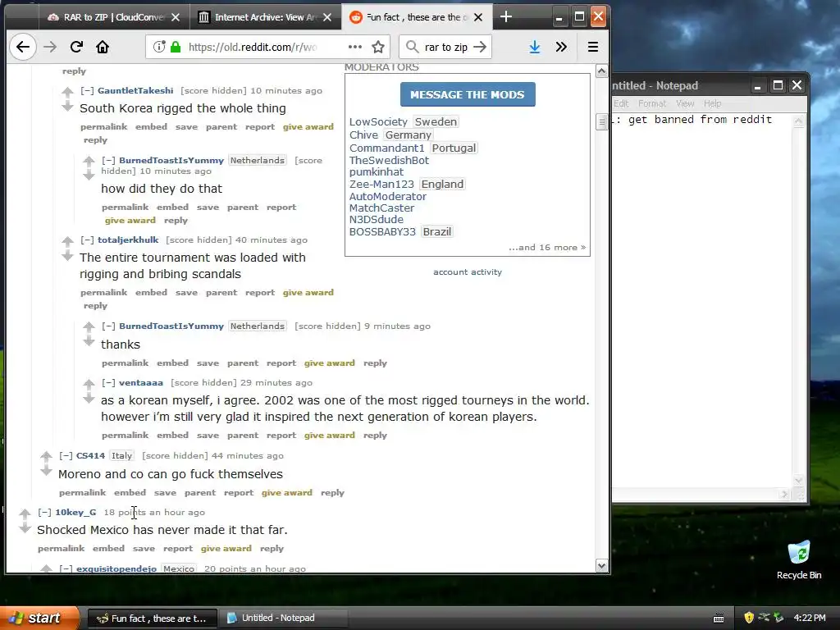Go back to the previous page
Image resolution: width=840 pixels, height=630 pixels.
click(x=23, y=47)
